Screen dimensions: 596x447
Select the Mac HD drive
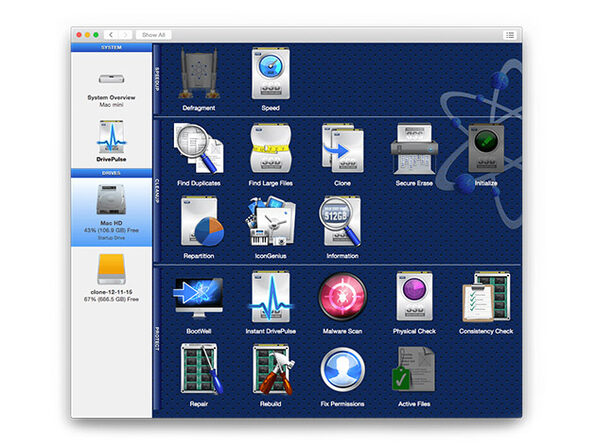coord(111,212)
